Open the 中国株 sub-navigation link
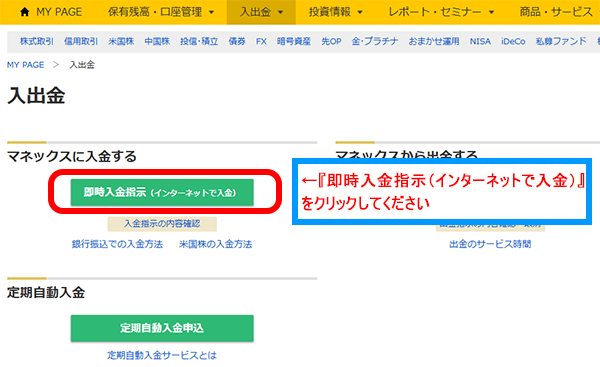Viewport: 600px width, 367px height. 157,41
